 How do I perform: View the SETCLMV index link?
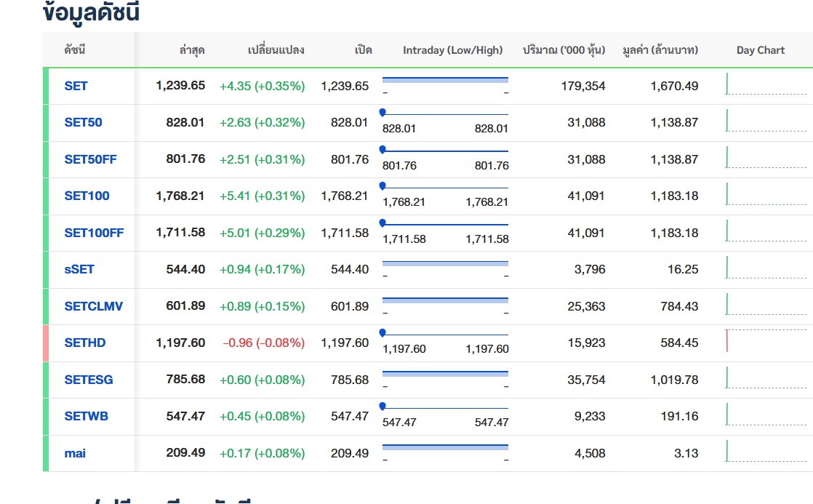point(93,306)
